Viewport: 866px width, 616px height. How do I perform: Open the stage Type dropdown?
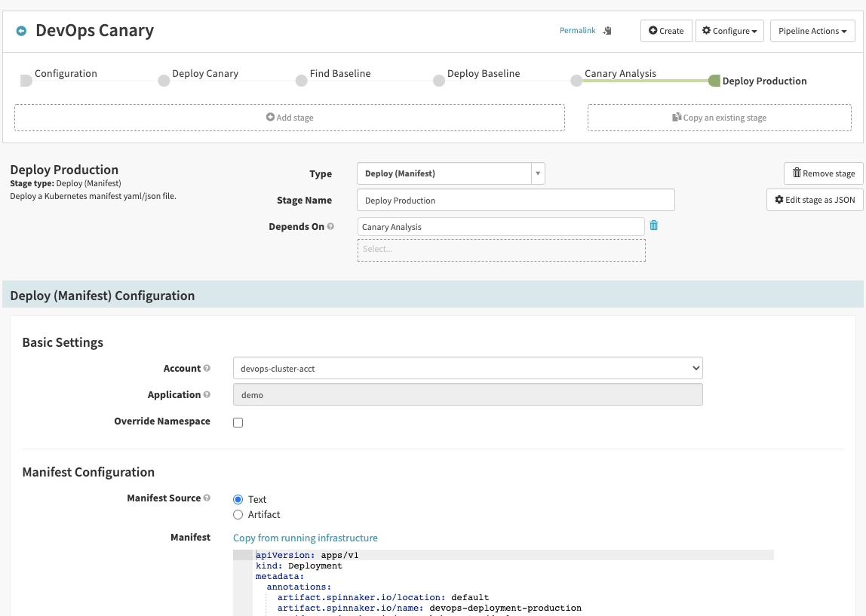(450, 173)
